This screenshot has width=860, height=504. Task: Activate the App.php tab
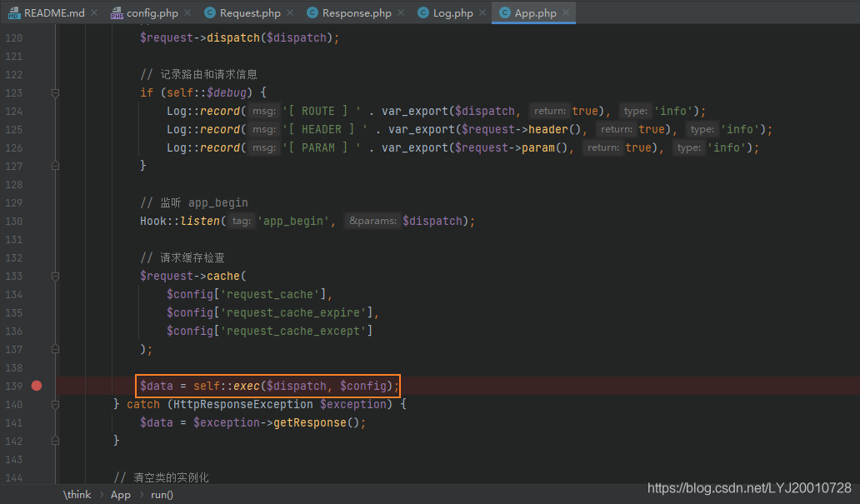click(x=535, y=12)
